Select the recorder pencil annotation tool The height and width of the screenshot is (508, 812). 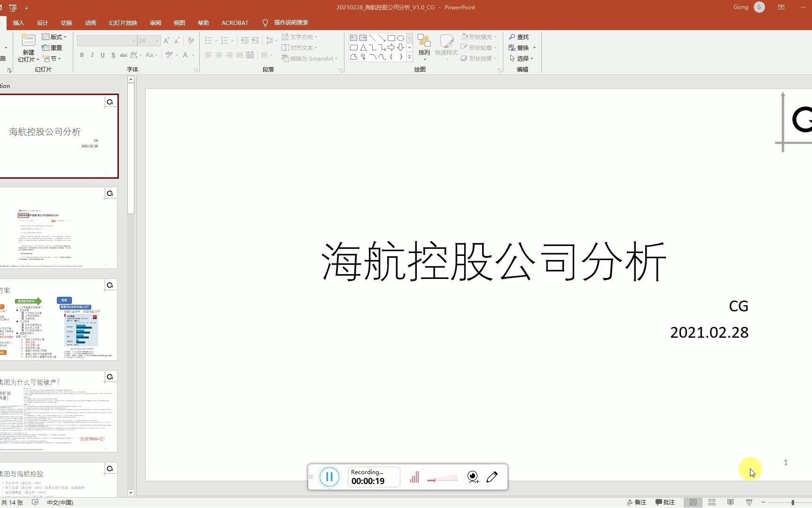[x=492, y=477]
